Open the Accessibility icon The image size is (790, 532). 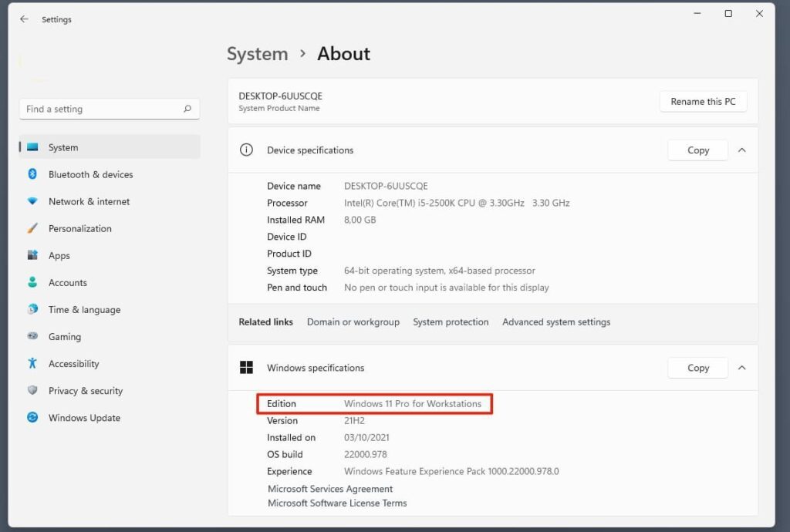tap(32, 363)
